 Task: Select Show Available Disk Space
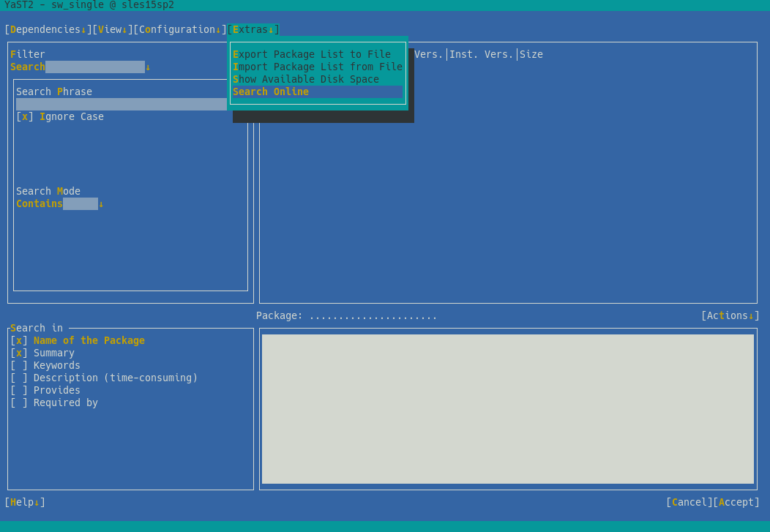(x=306, y=79)
